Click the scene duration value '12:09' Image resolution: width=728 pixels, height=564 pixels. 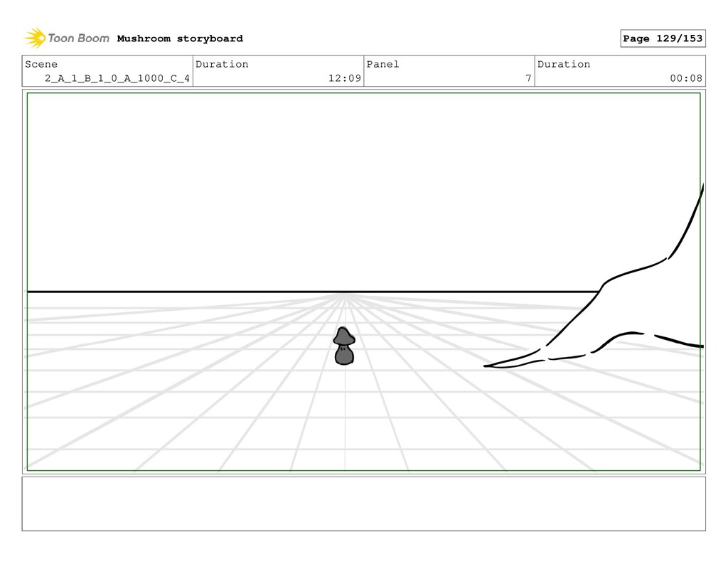tap(345, 78)
